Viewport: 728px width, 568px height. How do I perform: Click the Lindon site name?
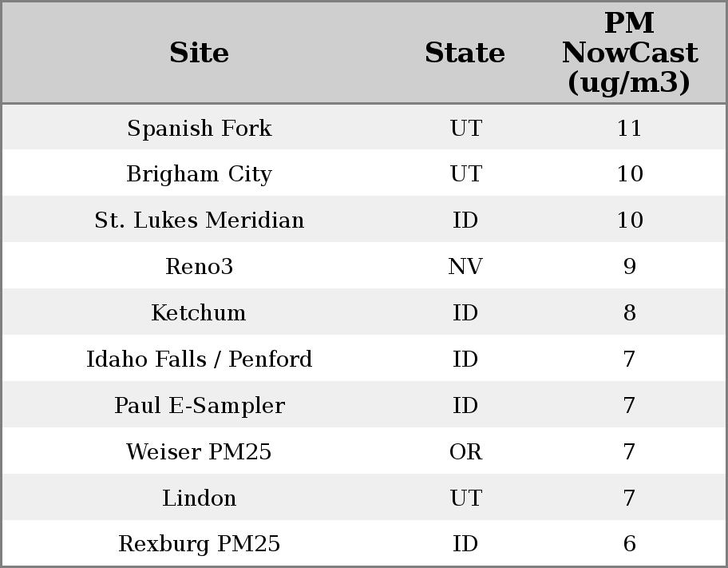[x=200, y=498]
